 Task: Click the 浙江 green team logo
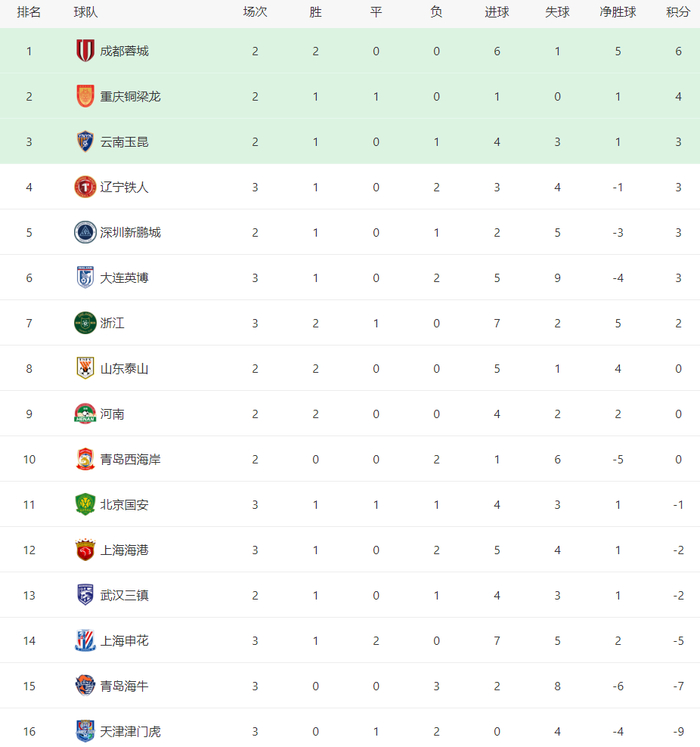click(85, 323)
